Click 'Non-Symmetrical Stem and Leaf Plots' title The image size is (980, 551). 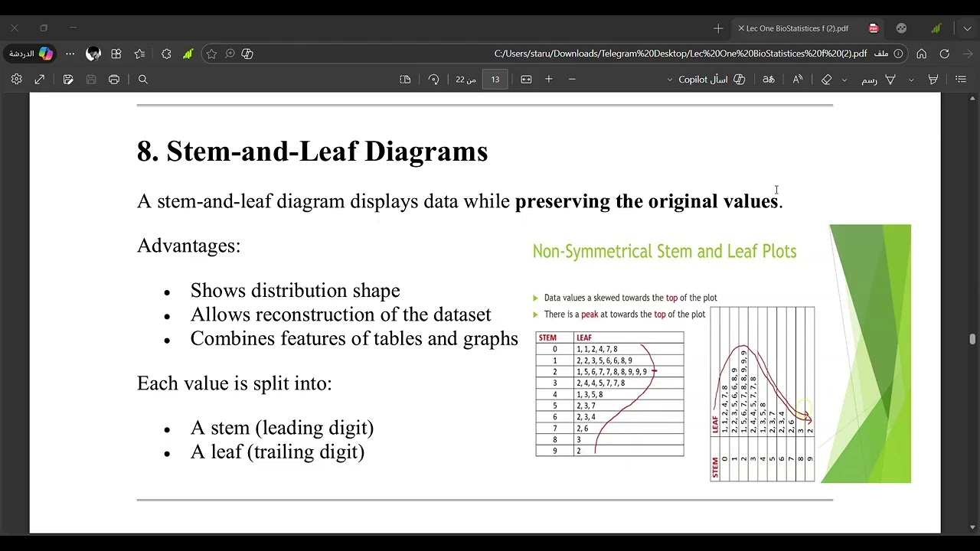(x=665, y=252)
